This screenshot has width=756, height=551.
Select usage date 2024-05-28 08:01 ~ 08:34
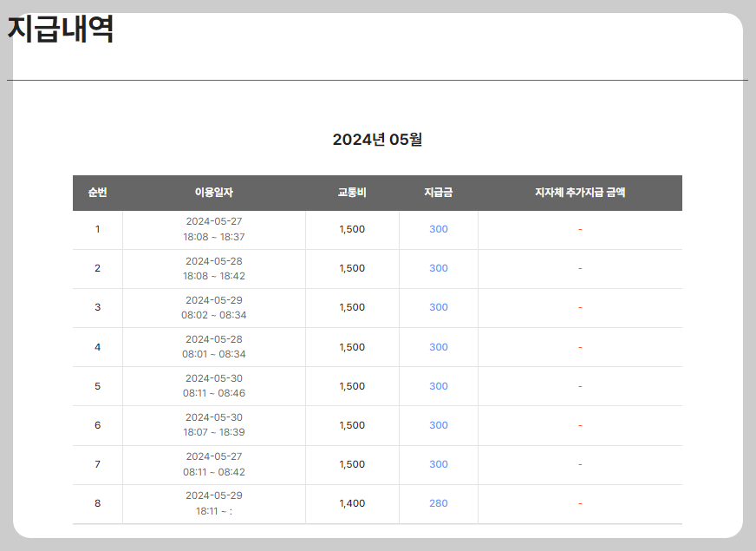tap(213, 346)
